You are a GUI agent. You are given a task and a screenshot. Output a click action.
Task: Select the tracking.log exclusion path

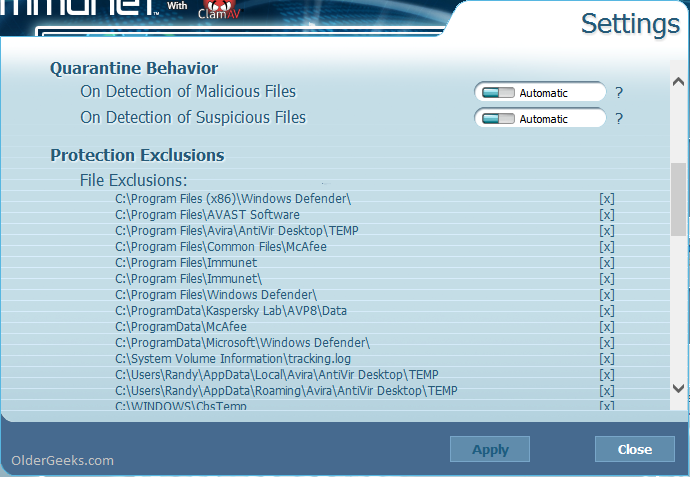pyautogui.click(x=233, y=359)
